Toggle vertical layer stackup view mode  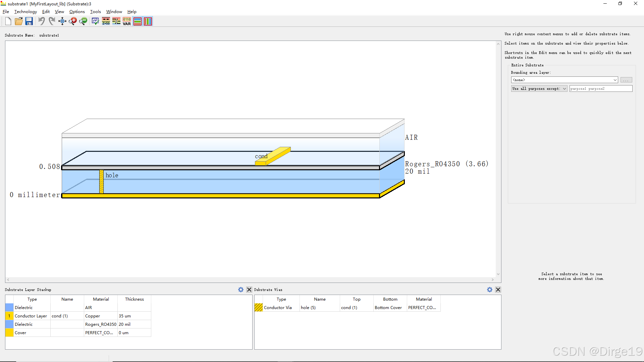(x=148, y=21)
